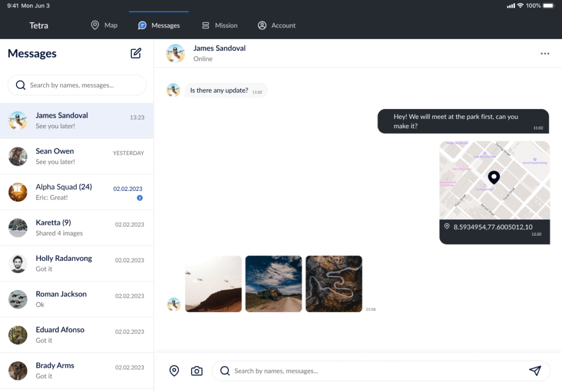
Task: Open the Mission tab
Action: (220, 25)
